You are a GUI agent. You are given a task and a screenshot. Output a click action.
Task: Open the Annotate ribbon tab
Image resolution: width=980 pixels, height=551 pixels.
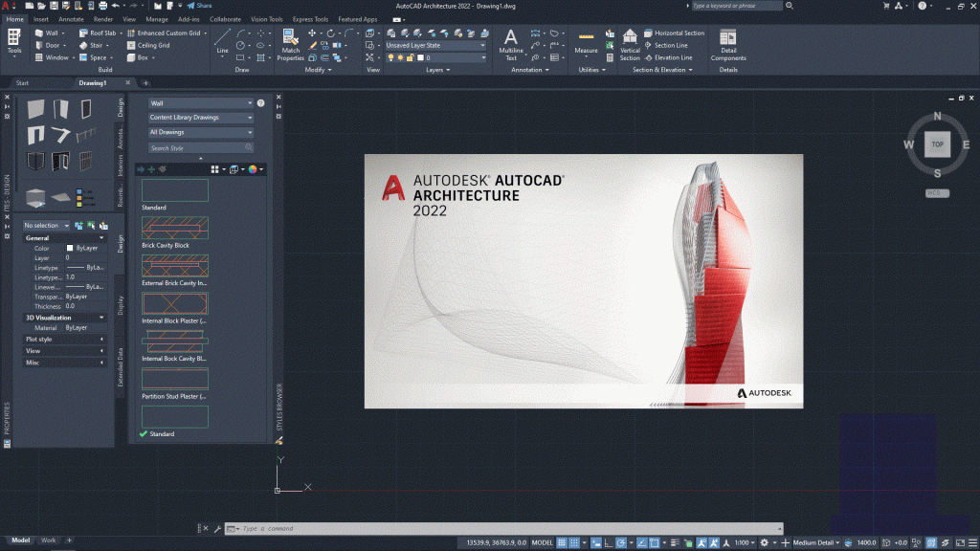coord(71,19)
